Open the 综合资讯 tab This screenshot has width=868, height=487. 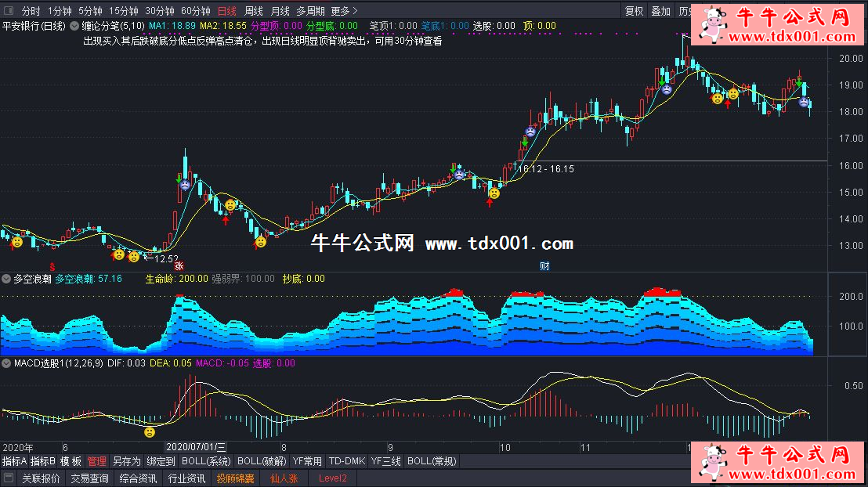point(139,478)
